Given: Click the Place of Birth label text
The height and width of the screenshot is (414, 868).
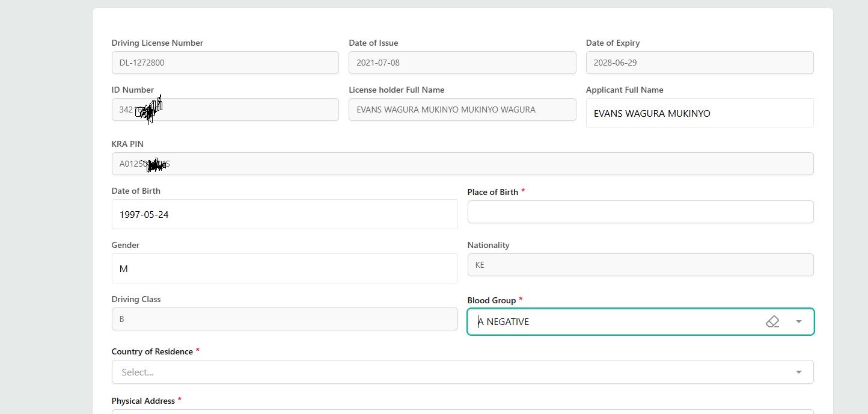Looking at the screenshot, I should 492,192.
